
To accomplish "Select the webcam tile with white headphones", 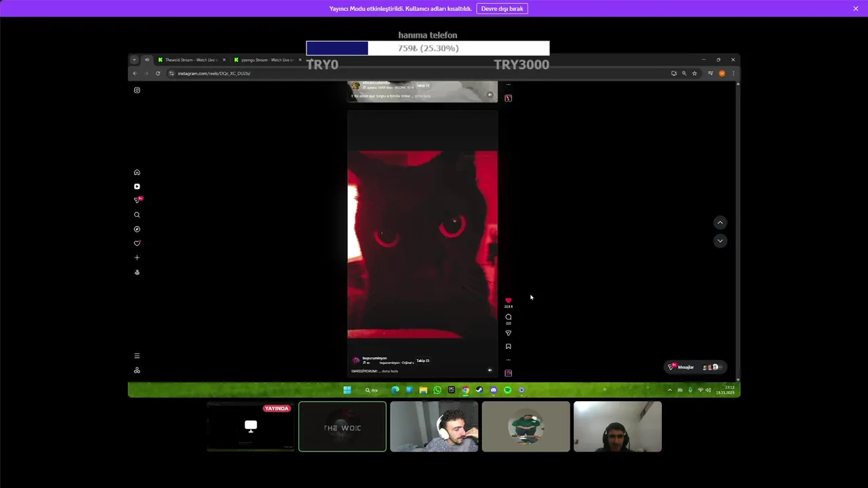I will (x=434, y=426).
